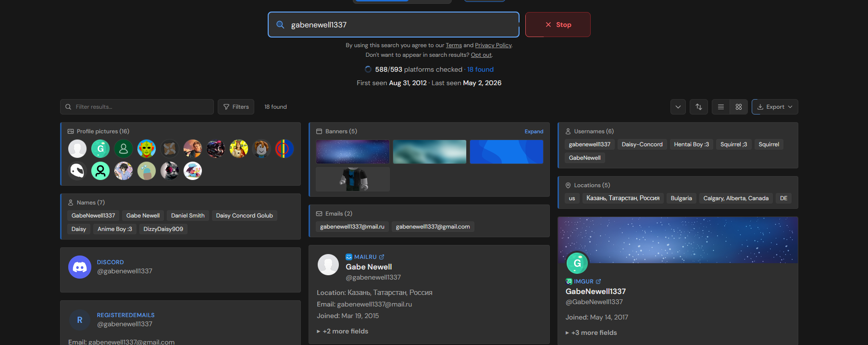Image resolution: width=868 pixels, height=345 pixels.
Task: Click the Hentai Boy :3 username tag
Action: pos(692,144)
